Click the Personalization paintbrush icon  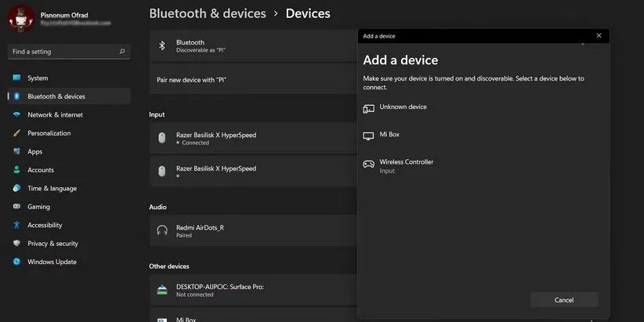coord(16,133)
